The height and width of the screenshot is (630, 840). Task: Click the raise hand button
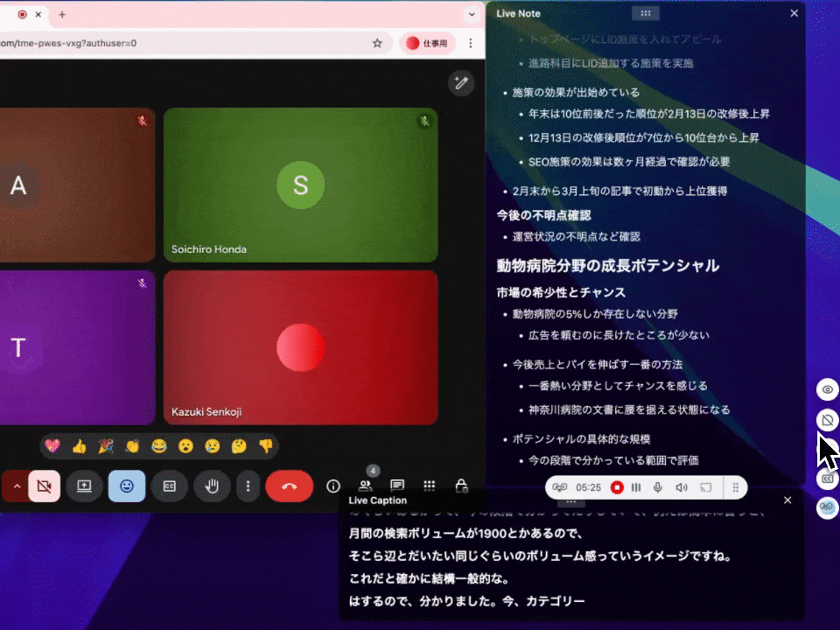point(212,486)
